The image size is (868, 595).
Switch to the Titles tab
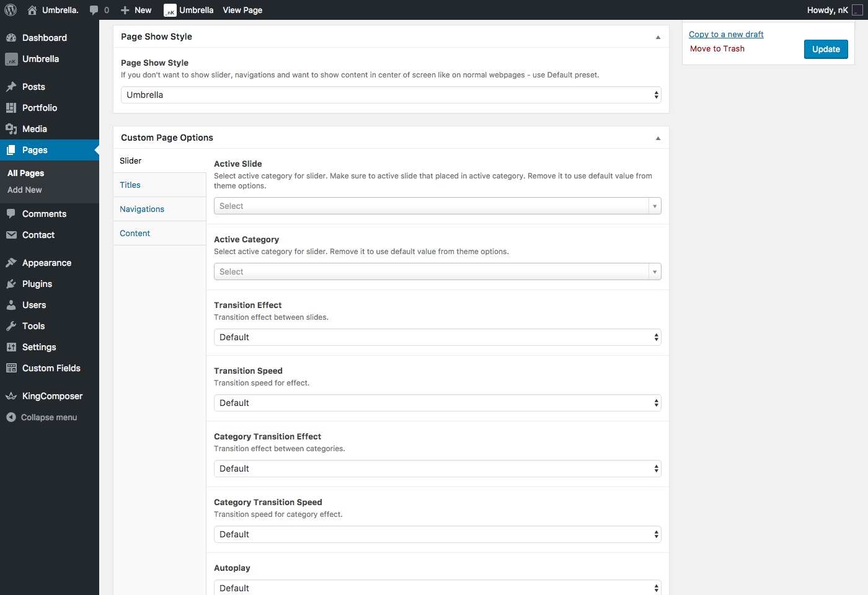click(x=130, y=185)
